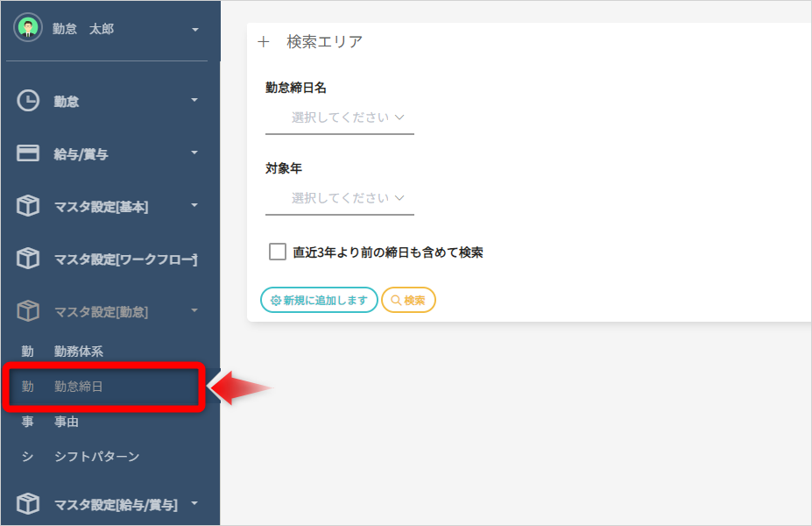This screenshot has height=526, width=812.
Task: Click the plus icon next to 検索エリア
Action: pyautogui.click(x=264, y=42)
